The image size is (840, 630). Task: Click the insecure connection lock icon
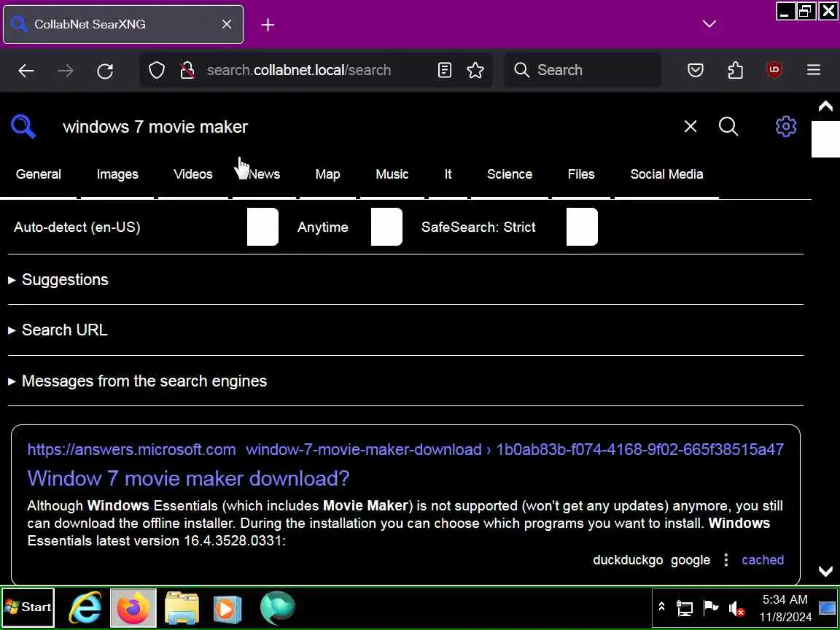point(187,70)
